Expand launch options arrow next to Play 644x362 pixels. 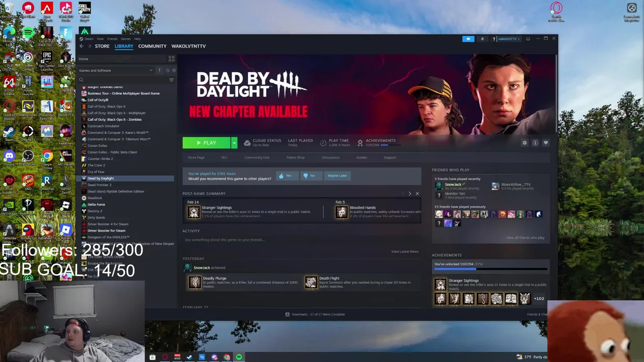(x=234, y=143)
